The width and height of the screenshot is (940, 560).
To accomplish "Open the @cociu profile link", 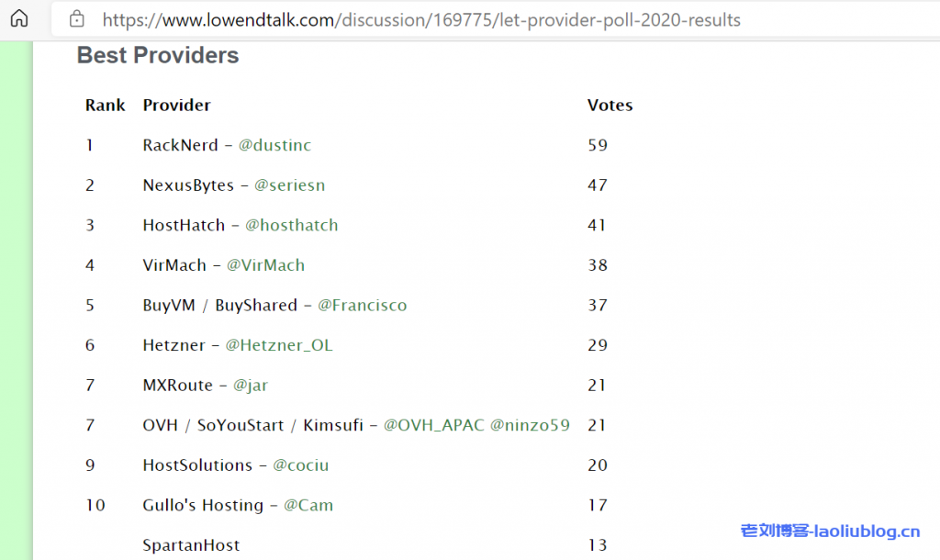I will tap(300, 465).
